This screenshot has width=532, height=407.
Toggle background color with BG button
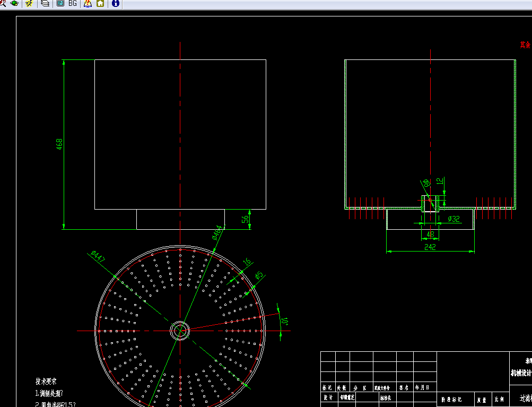(x=73, y=3)
